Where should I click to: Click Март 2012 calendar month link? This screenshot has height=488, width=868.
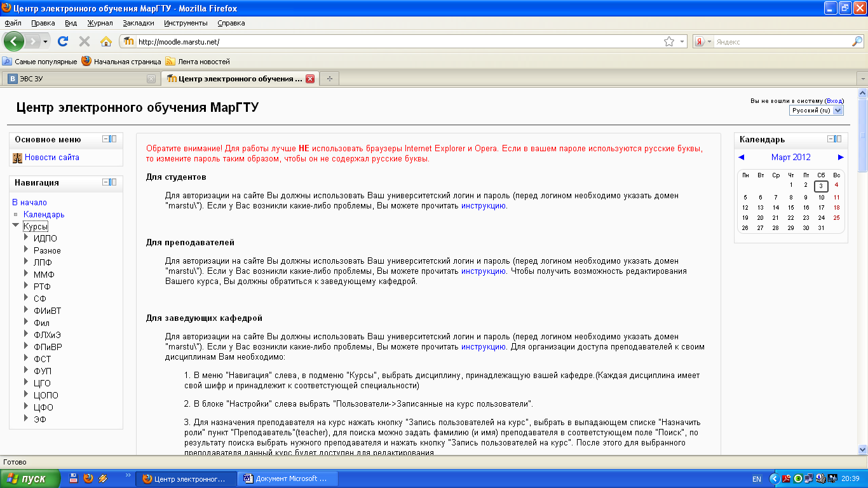click(x=791, y=158)
